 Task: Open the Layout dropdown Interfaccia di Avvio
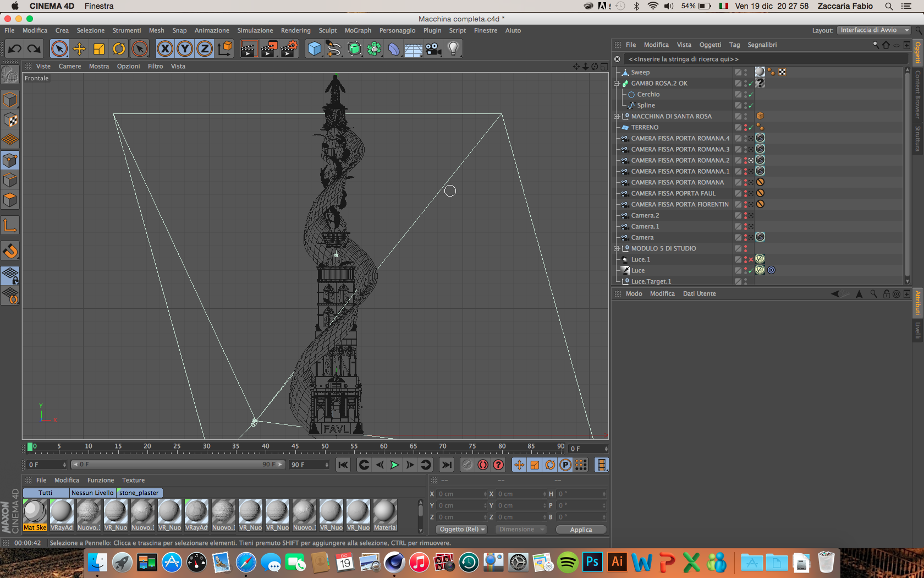pos(874,30)
